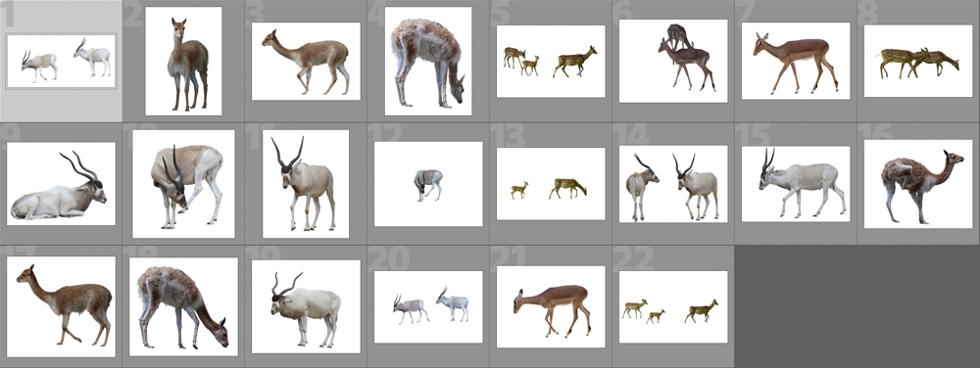This screenshot has height=368, width=980.
Task: Choose thumbnail 10 of the addax bending down
Action: 184,184
